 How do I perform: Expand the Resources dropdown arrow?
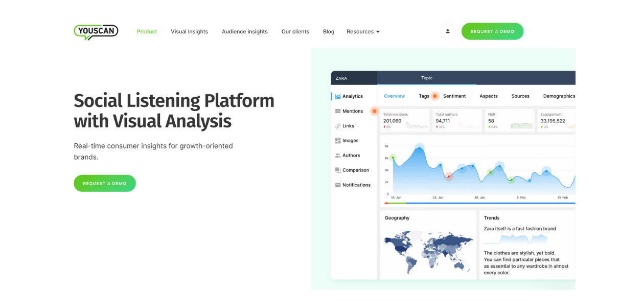click(x=378, y=32)
